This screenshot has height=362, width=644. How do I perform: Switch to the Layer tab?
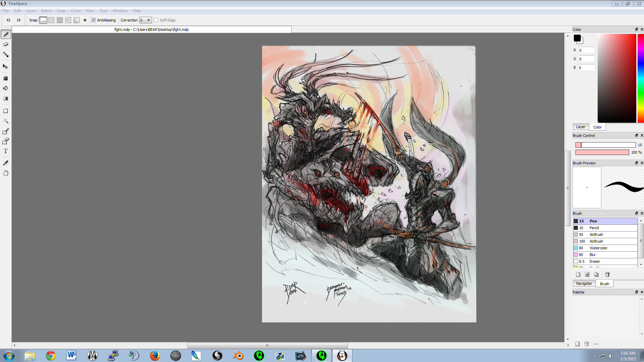581,127
